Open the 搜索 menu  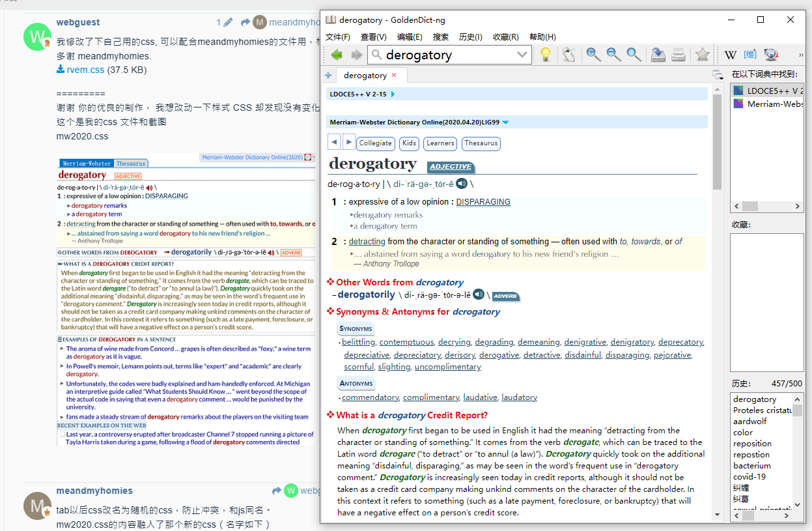(x=441, y=37)
